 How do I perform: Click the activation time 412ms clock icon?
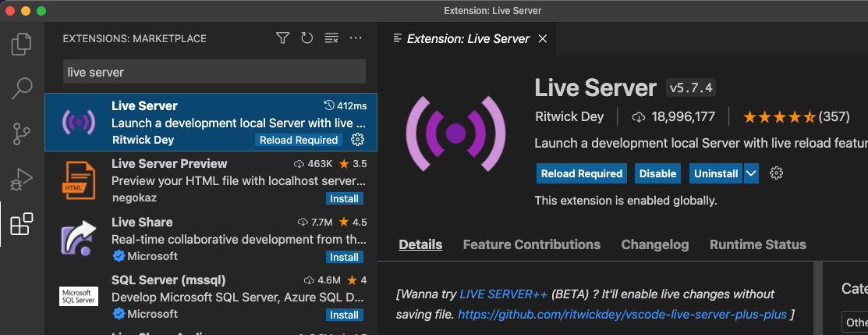[329, 105]
